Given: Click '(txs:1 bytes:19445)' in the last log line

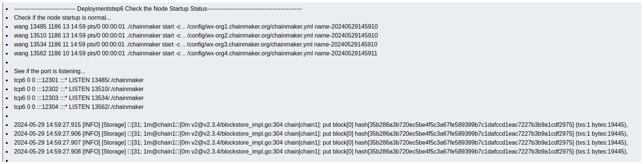Looking at the screenshot, I should click(x=601, y=152).
